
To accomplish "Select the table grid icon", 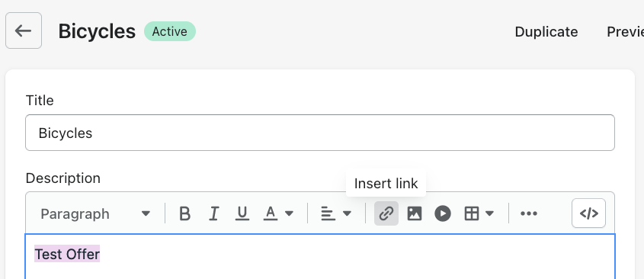I will [471, 213].
